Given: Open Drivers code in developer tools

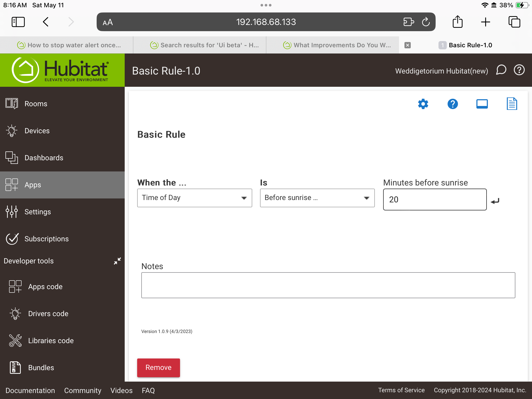Looking at the screenshot, I should click(x=62, y=314).
